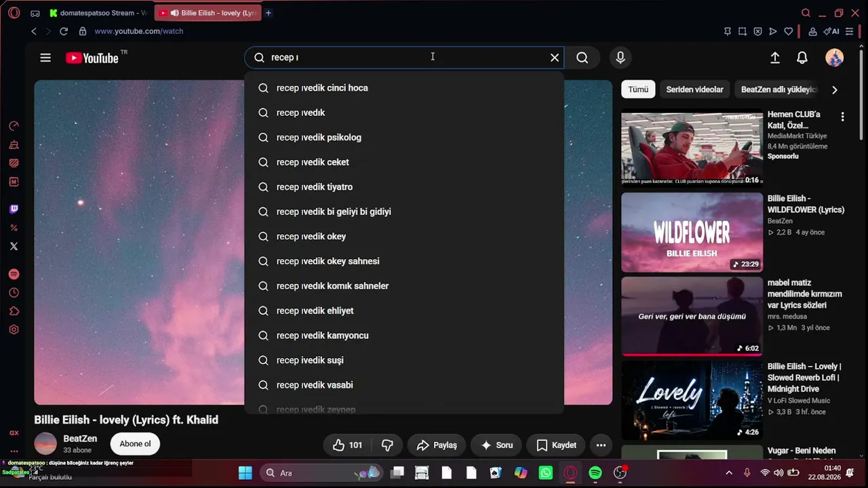868x488 pixels.
Task: Save the video with "Kaydet"
Action: [556, 445]
